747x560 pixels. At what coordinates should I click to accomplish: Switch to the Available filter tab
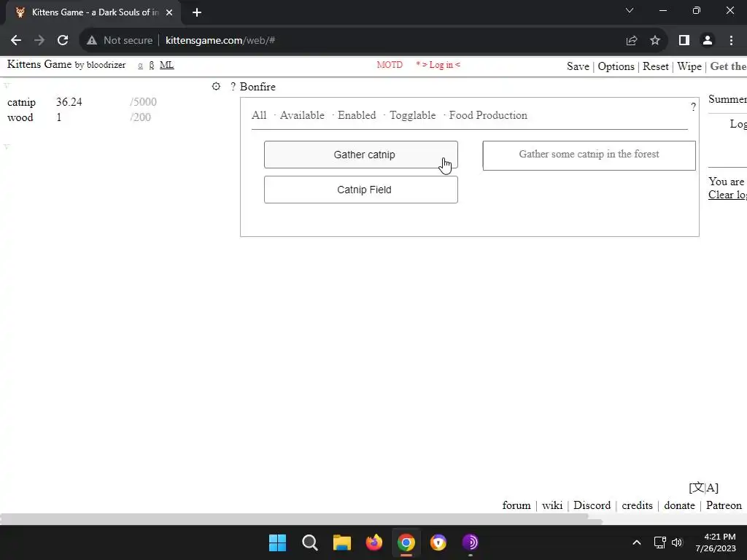pyautogui.click(x=302, y=115)
